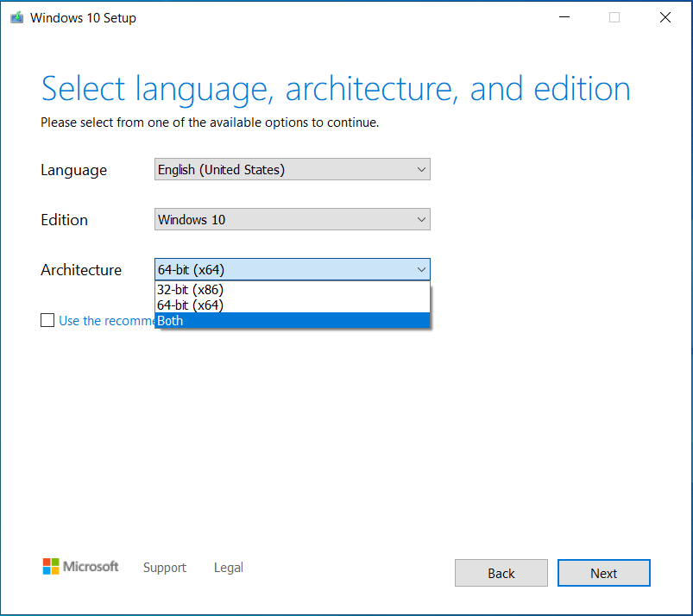The image size is (693, 616).
Task: Open the Legal link
Action: 229,568
